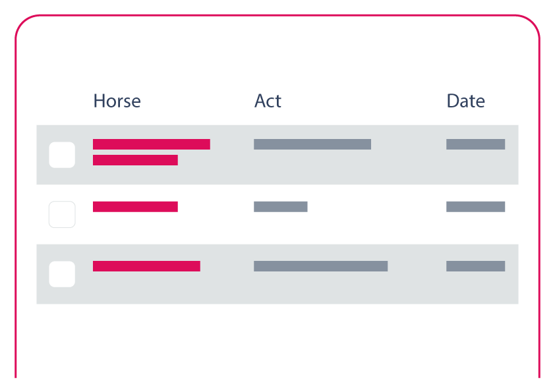The image size is (555, 392).
Task: Enable the checkbox in the last row
Action: click(x=62, y=274)
